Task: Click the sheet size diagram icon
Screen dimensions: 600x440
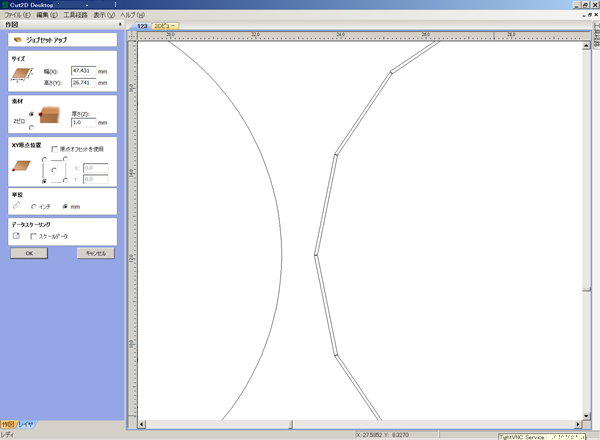Action: point(20,76)
